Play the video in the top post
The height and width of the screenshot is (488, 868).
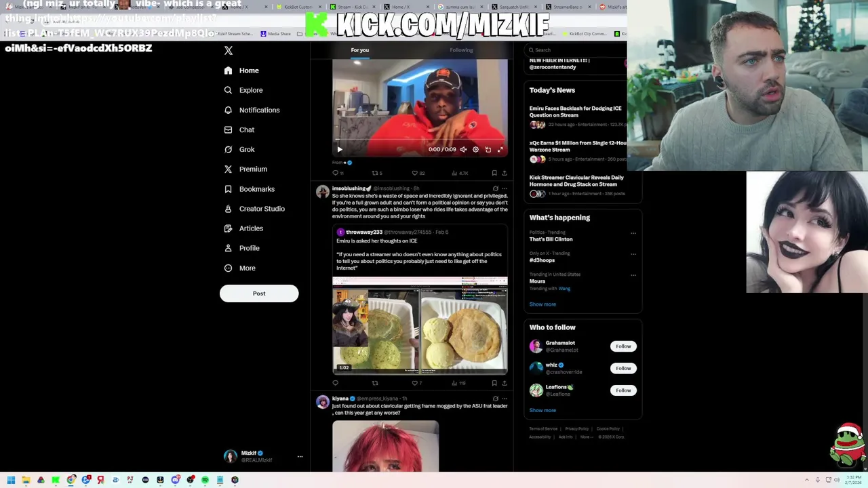[x=340, y=150]
